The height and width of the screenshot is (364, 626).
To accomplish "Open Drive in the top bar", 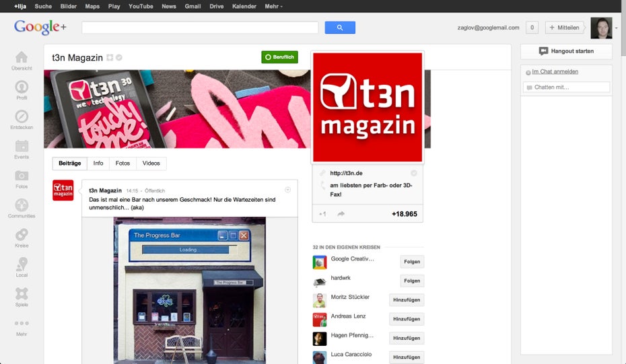I will (217, 6).
